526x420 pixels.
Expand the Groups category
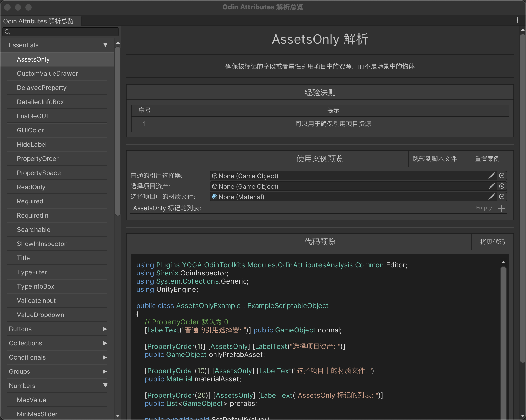click(x=105, y=372)
